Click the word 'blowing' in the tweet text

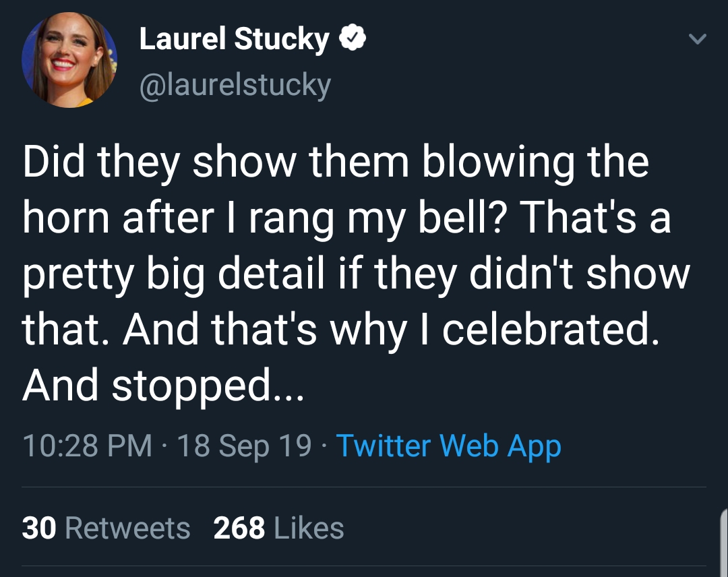point(498,162)
